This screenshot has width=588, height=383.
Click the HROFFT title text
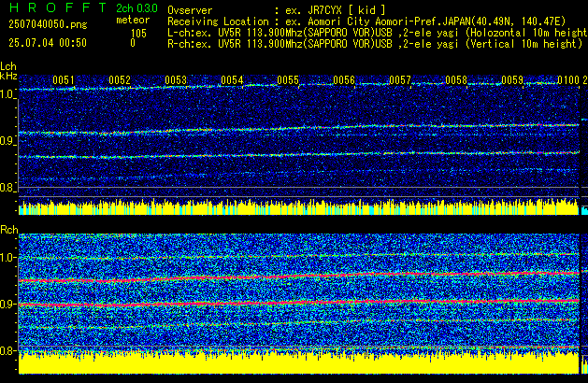(58, 7)
